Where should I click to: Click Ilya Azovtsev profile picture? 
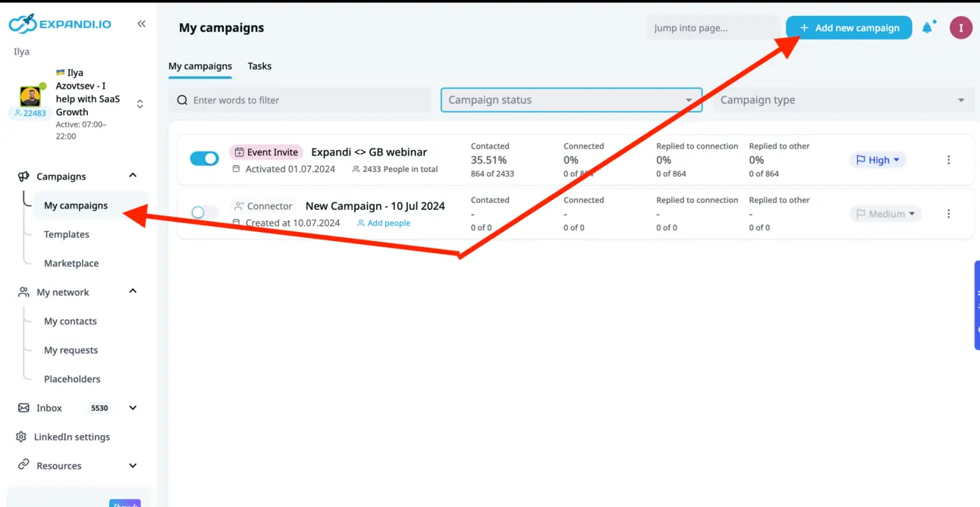[30, 96]
